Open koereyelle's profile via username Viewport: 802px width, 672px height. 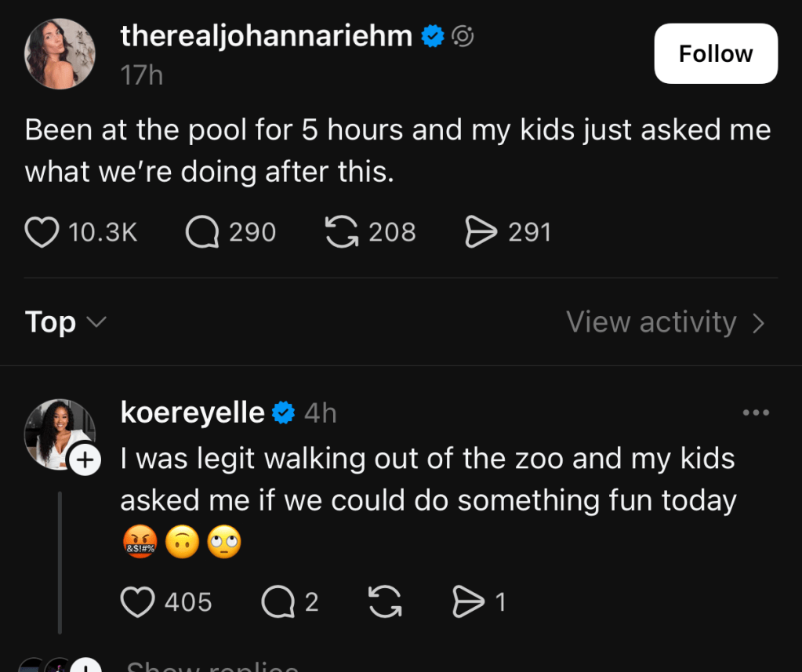point(192,412)
